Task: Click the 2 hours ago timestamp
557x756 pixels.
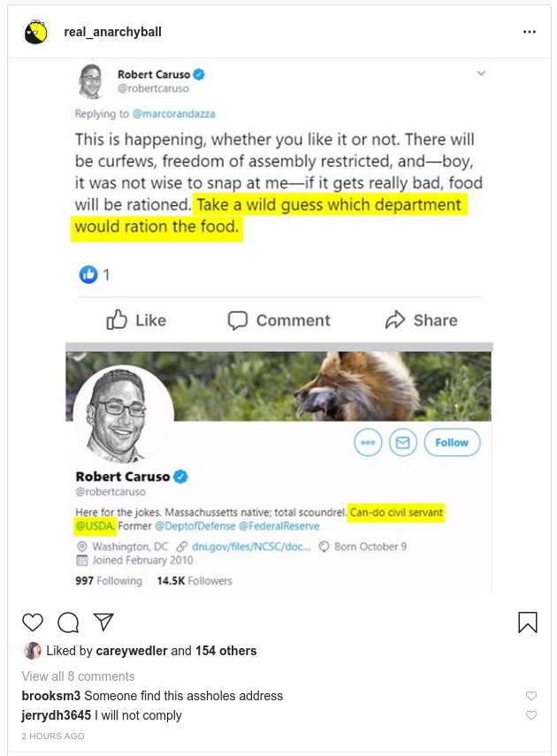Action: tap(53, 736)
